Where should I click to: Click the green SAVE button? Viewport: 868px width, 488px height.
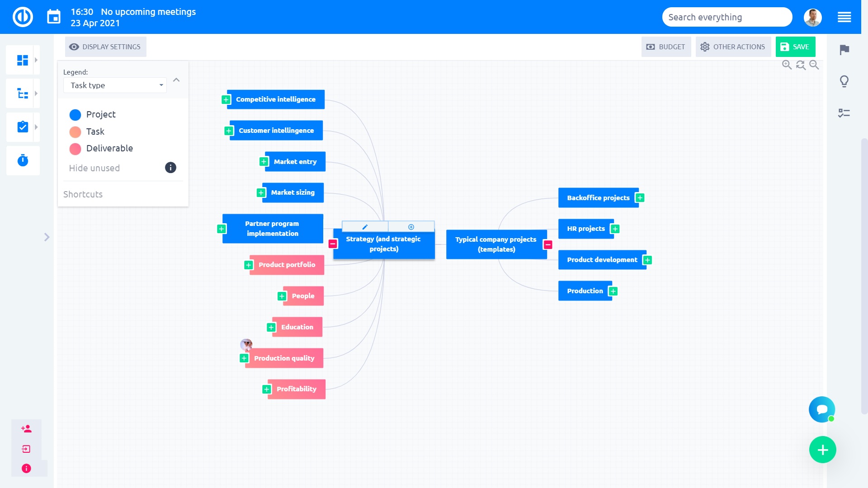click(x=795, y=47)
